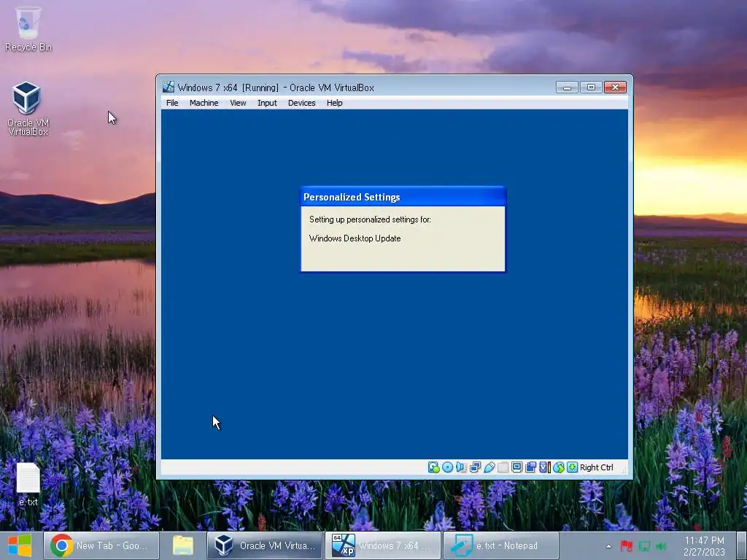Click the Personalized Settings dialog title
The width and height of the screenshot is (747, 560).
(x=352, y=197)
